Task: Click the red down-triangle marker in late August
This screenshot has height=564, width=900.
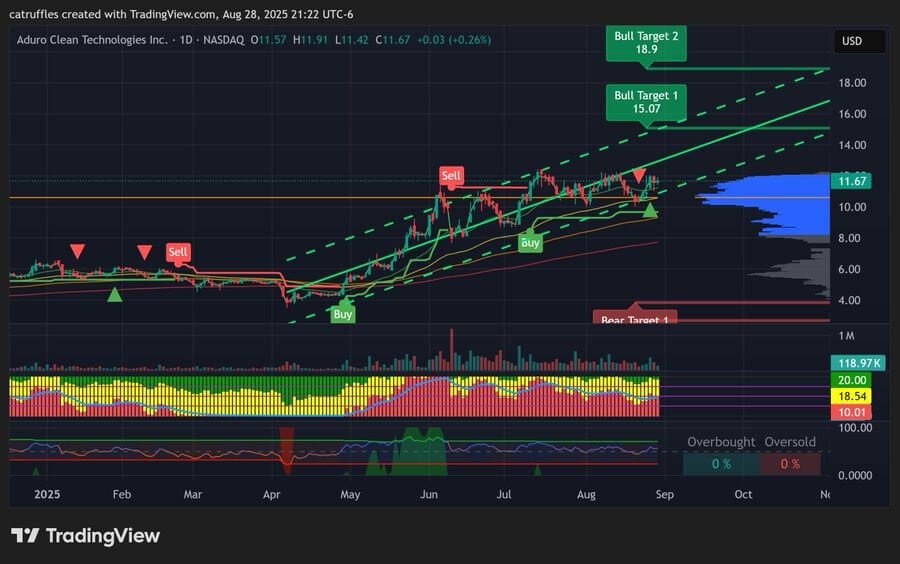Action: click(x=639, y=176)
